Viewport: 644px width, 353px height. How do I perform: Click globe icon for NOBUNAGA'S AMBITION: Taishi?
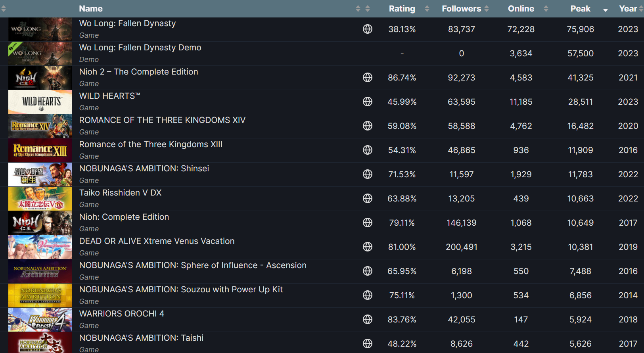tap(368, 343)
